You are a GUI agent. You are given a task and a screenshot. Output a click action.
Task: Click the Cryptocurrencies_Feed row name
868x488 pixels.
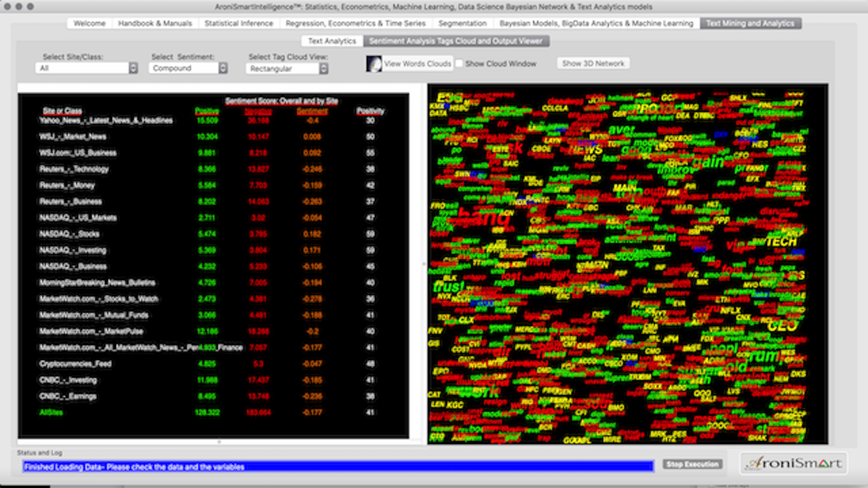[75, 364]
